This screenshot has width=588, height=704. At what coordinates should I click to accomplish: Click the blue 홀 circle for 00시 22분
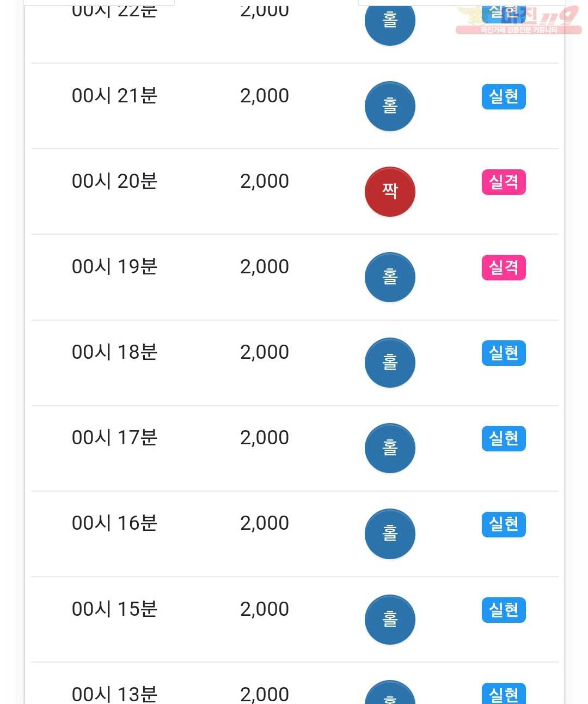click(x=390, y=23)
